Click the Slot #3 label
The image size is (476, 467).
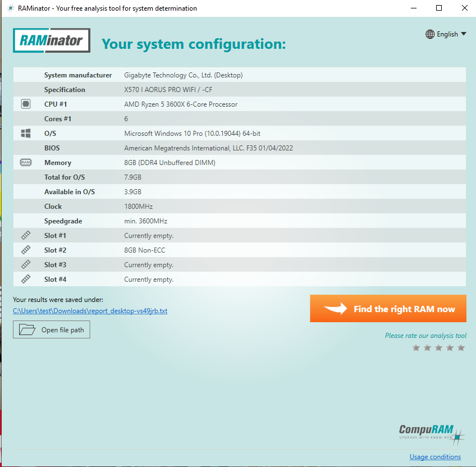pyautogui.click(x=55, y=264)
